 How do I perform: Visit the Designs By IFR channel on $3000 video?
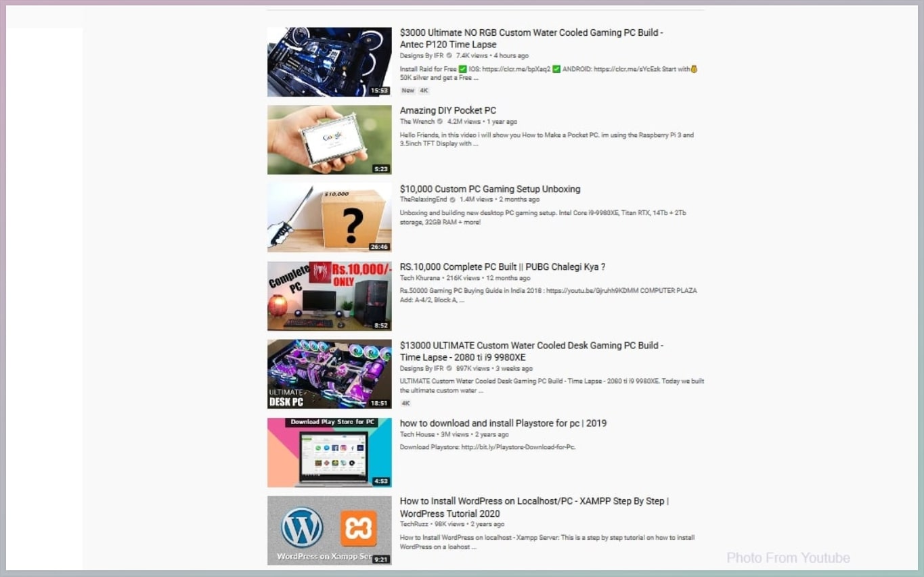[422, 55]
